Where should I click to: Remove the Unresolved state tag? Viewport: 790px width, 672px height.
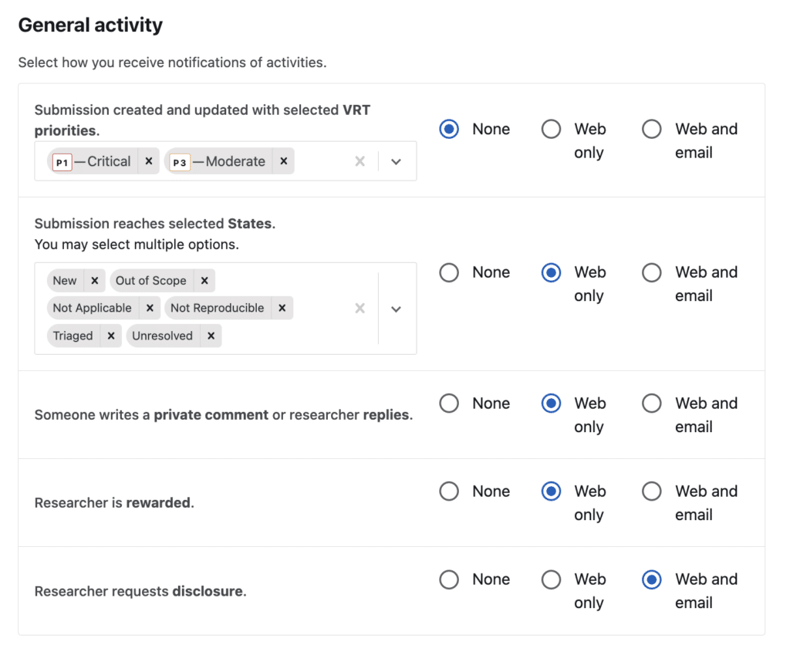(x=211, y=336)
